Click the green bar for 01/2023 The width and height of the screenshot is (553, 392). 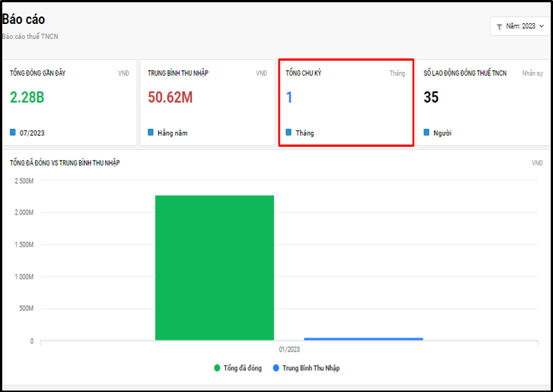(215, 268)
